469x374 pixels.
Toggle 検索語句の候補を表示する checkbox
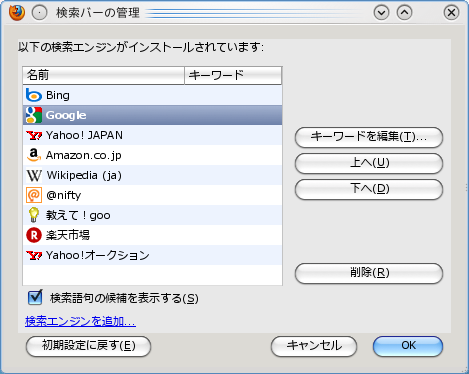point(35,297)
